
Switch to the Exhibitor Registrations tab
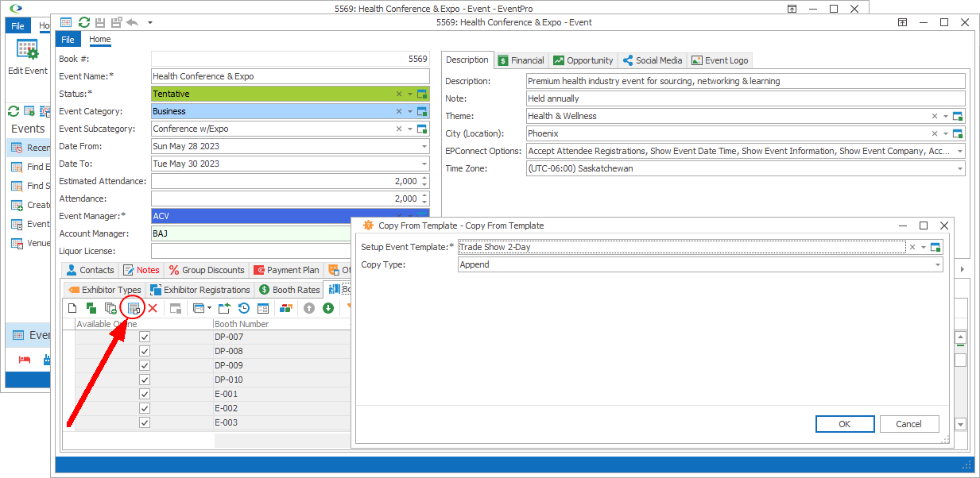tap(199, 290)
